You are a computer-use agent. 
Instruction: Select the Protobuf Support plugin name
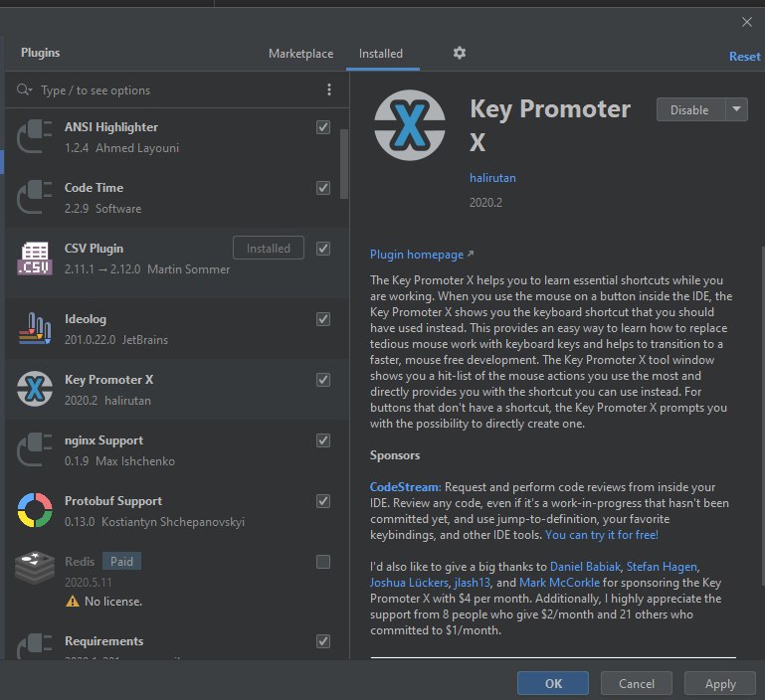[113, 501]
